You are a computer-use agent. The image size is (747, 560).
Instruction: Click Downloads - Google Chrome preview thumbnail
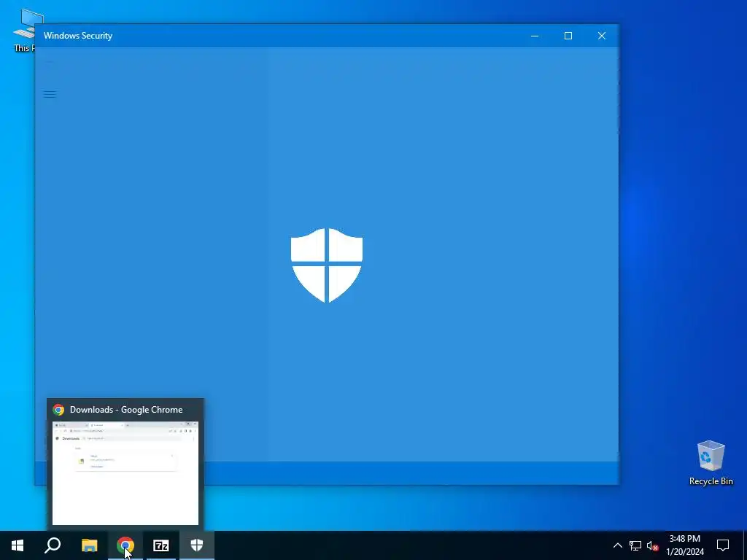click(125, 472)
